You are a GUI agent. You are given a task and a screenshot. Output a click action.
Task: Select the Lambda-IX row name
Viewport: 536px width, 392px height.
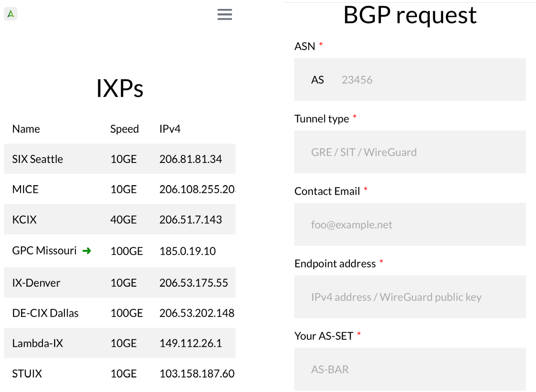(38, 343)
